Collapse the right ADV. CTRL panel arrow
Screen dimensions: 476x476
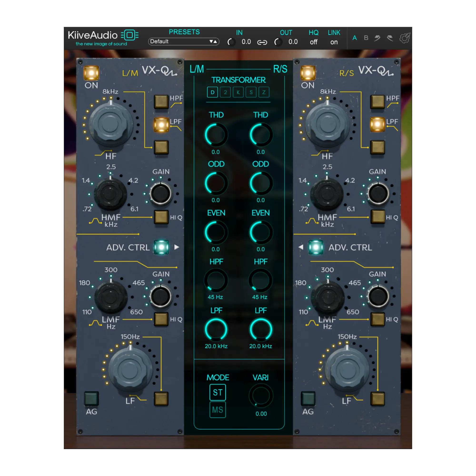tap(301, 247)
